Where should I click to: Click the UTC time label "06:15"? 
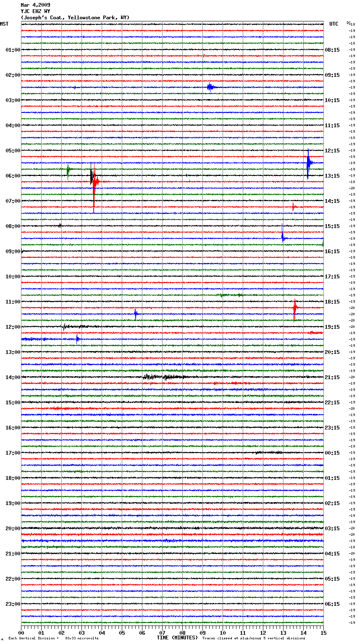(x=332, y=604)
